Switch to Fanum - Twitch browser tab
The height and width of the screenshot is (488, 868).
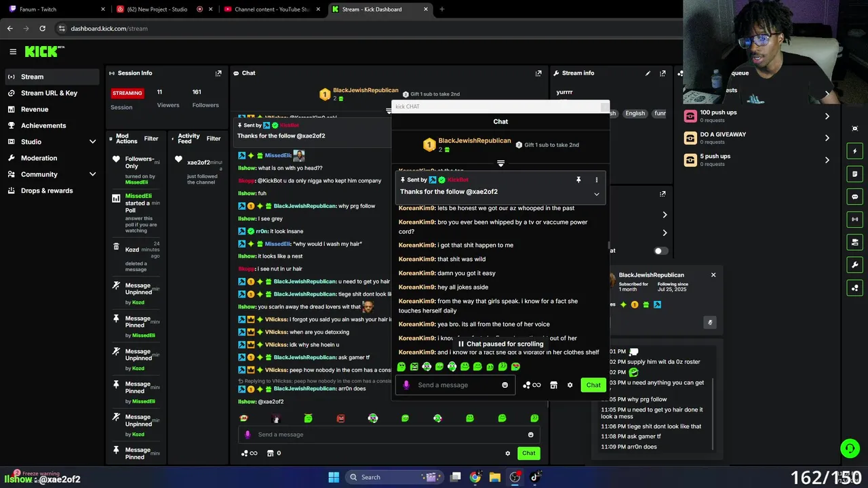tap(57, 9)
